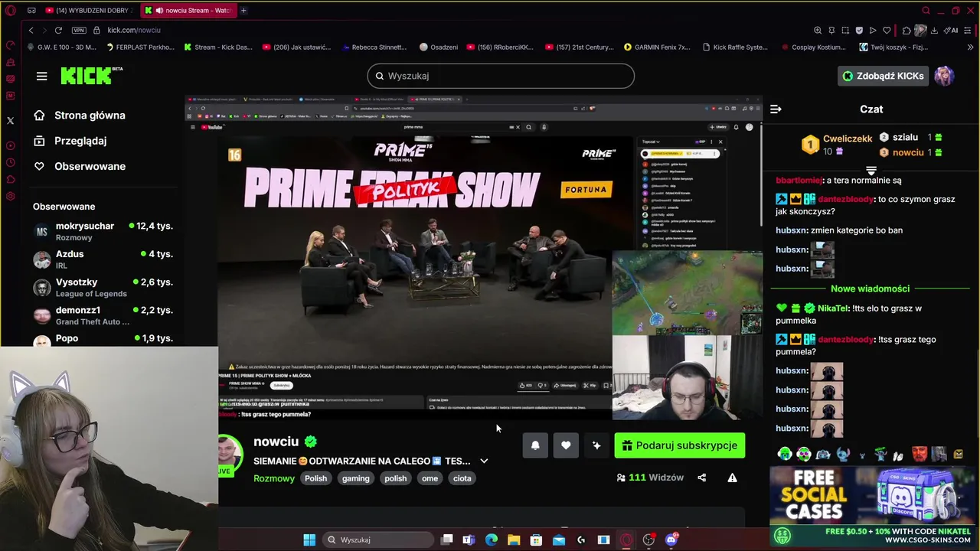Open the Kick hamburger menu
Viewport: 980px width, 551px height.
(41, 76)
